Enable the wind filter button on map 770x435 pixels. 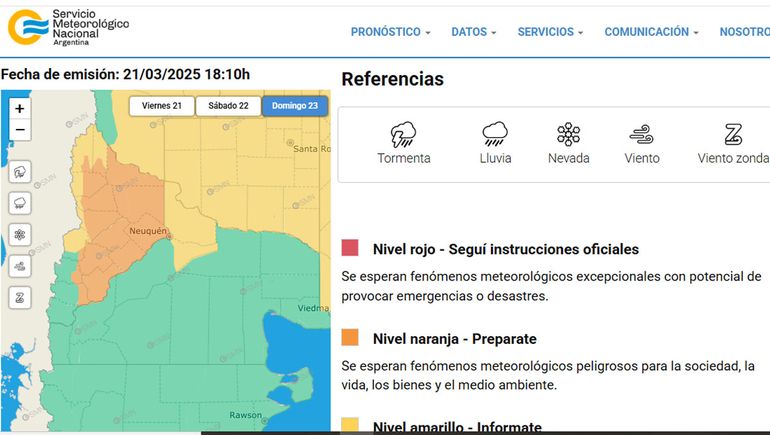coord(20,266)
